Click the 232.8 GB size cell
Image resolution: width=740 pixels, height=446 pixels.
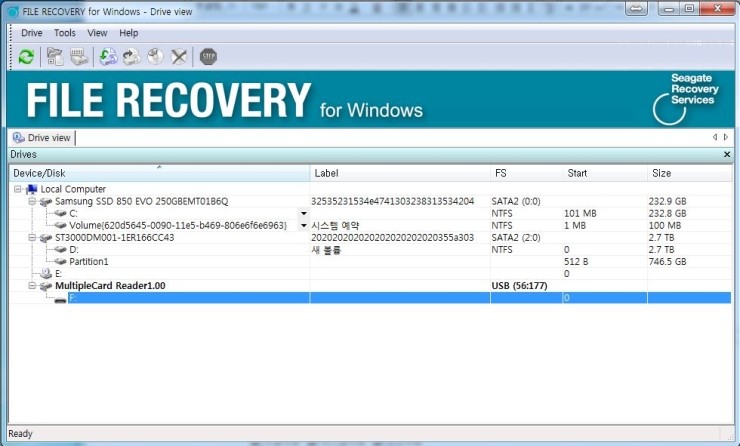point(667,214)
